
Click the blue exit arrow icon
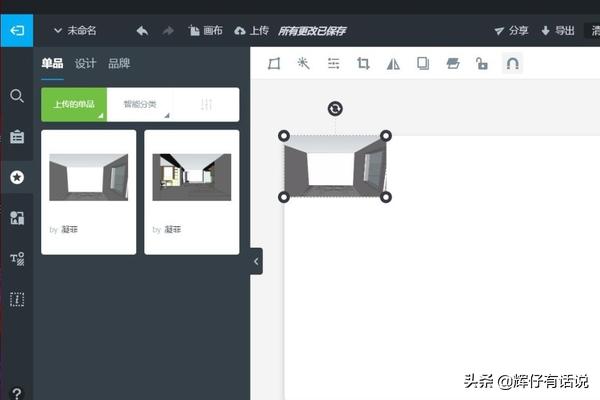[17, 31]
